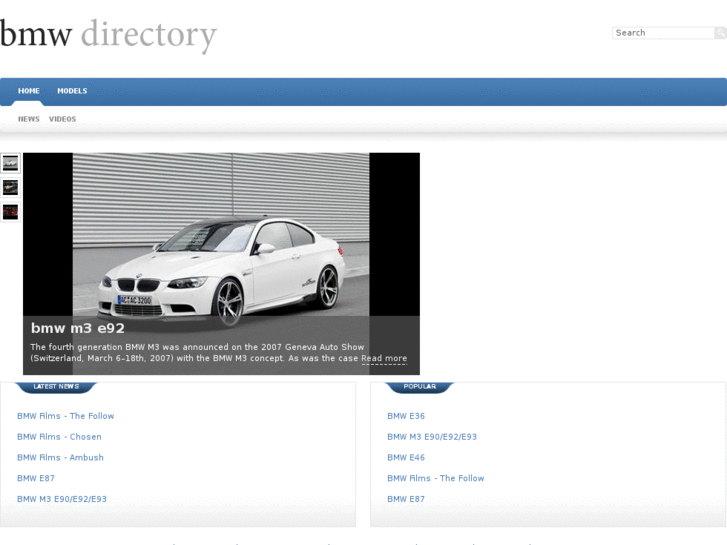Open BMW M3 E90/E92/E93 in Popular

[x=432, y=437]
